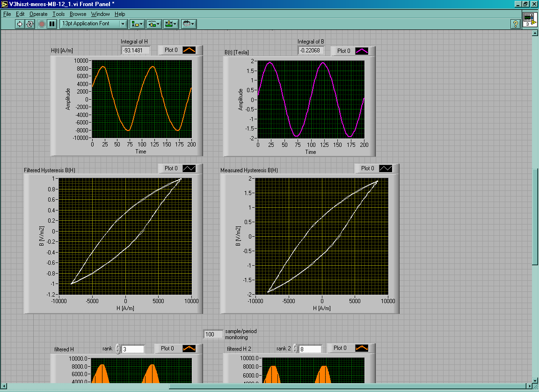The image size is (539, 392).
Task: Click the Measured Hysteresis B(H) label
Action: pyautogui.click(x=249, y=170)
